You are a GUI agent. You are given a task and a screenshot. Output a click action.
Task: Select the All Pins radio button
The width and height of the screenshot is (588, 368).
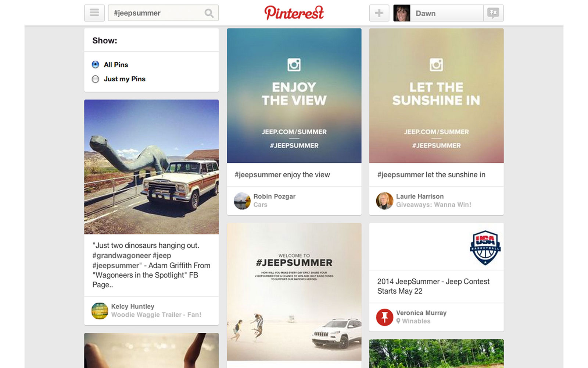(96, 64)
